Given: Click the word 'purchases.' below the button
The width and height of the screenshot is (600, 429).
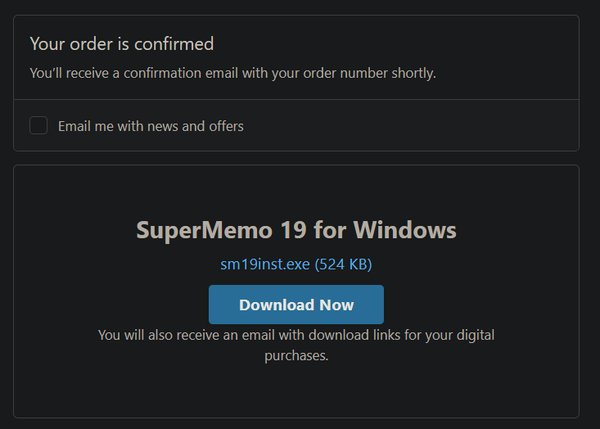Looking at the screenshot, I should (296, 354).
